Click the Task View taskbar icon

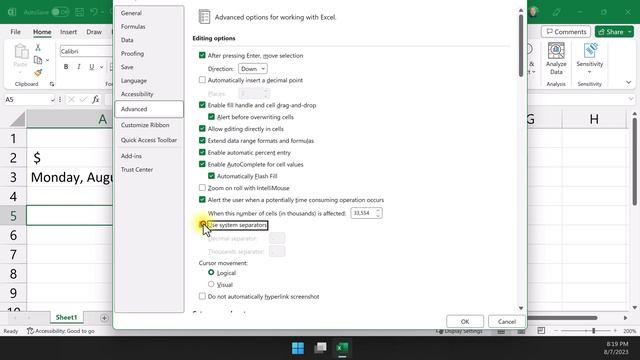point(320,348)
